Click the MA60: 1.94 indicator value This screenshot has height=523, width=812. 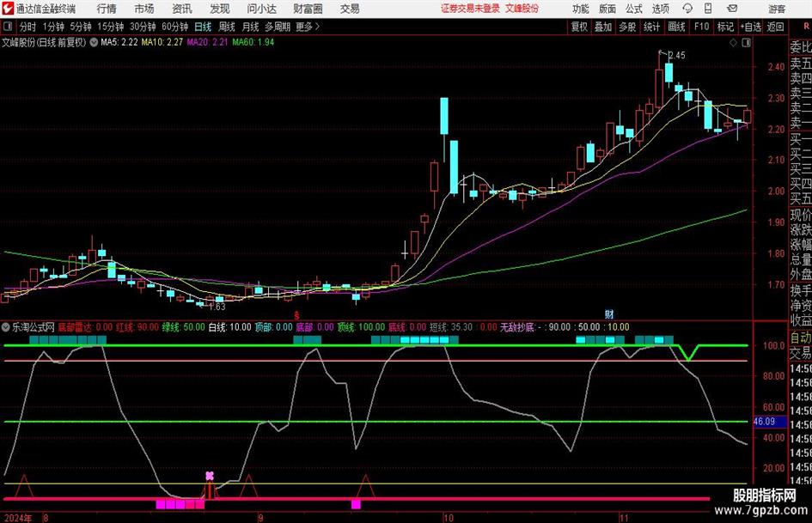253,42
